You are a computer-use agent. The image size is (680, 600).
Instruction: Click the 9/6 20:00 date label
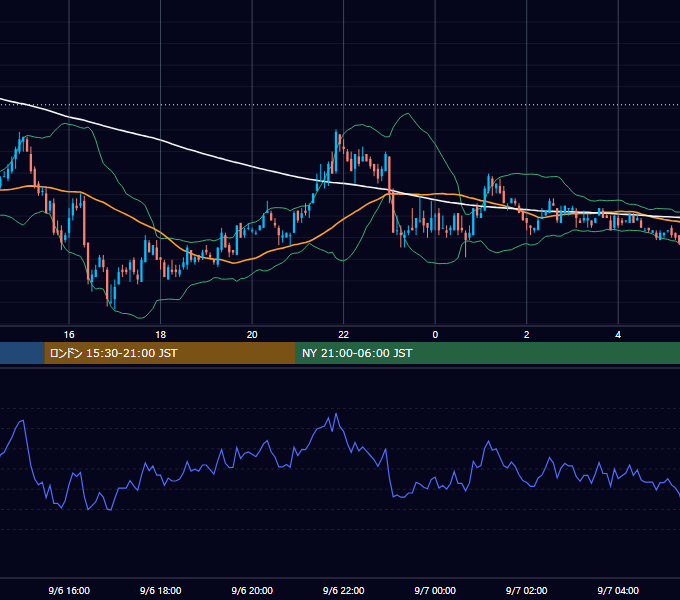coord(252,590)
